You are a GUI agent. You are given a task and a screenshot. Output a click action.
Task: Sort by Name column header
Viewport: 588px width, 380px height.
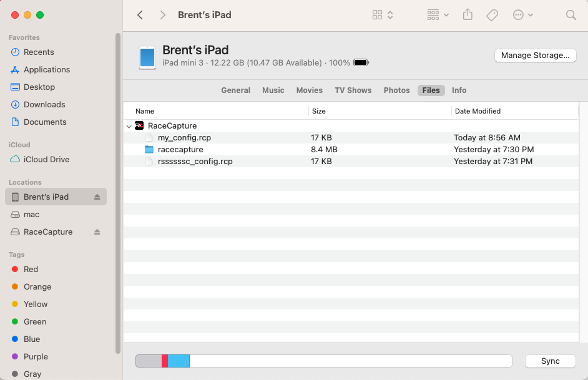216,111
